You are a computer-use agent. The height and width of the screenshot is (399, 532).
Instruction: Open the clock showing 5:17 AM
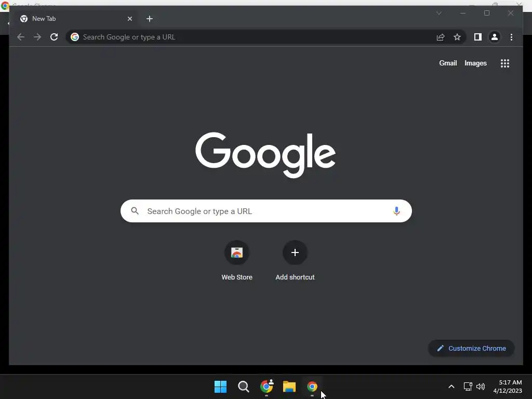(x=508, y=387)
